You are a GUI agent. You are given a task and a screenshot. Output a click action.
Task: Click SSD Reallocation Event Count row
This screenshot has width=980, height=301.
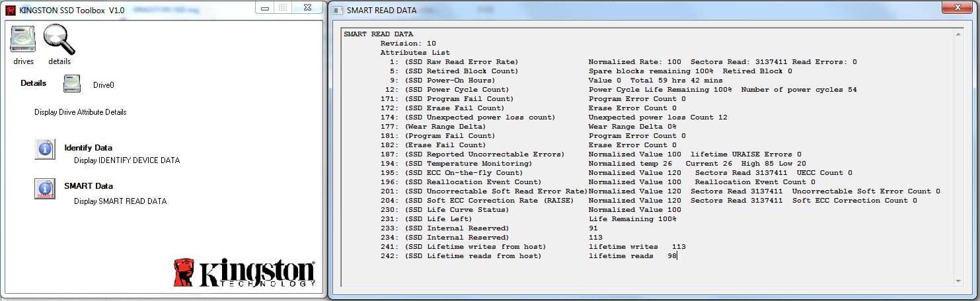(x=597, y=182)
